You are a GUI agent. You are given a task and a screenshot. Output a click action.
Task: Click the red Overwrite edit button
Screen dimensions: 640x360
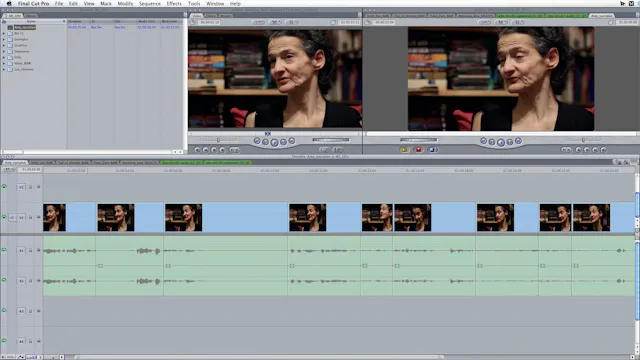[x=418, y=150]
